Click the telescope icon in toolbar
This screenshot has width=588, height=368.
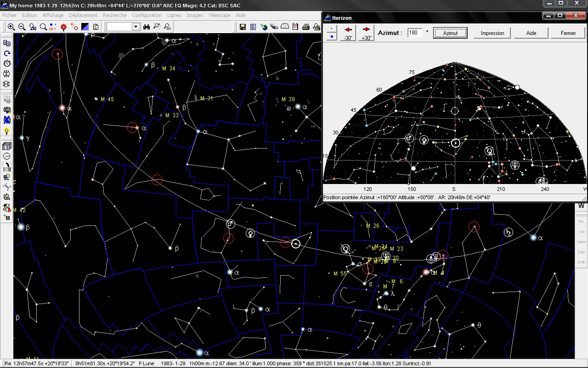pos(274,27)
